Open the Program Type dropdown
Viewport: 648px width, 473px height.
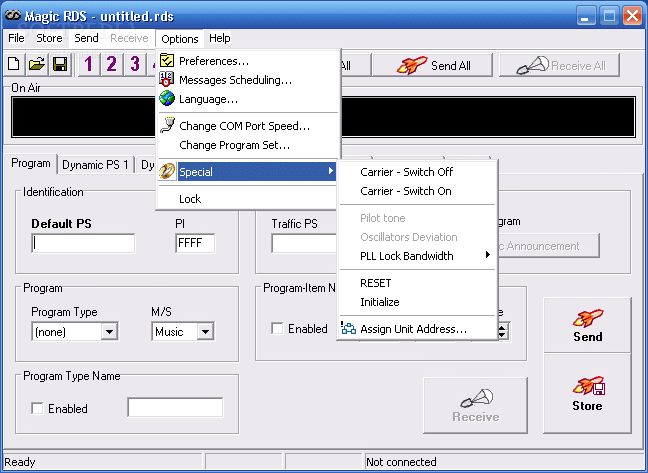(x=109, y=332)
